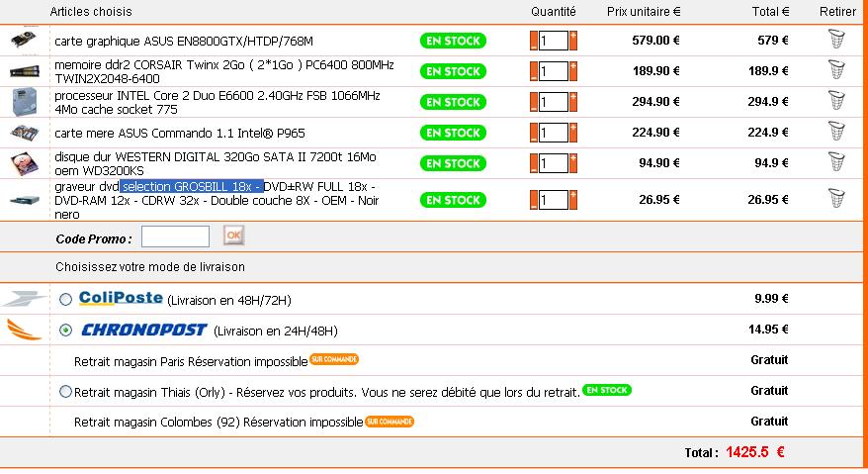Viewport: 868px width, 474px height.
Task: Click quantity field for ASUS graphics card
Action: tap(554, 41)
